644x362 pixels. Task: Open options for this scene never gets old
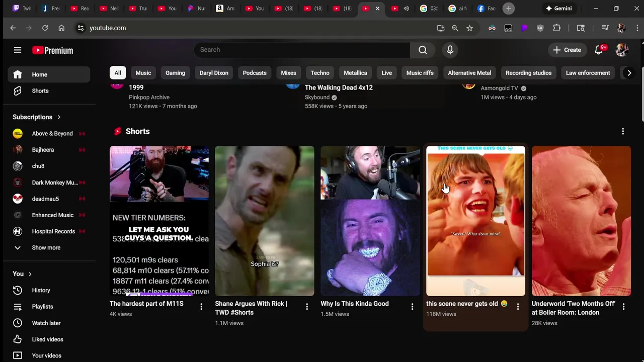tap(518, 307)
